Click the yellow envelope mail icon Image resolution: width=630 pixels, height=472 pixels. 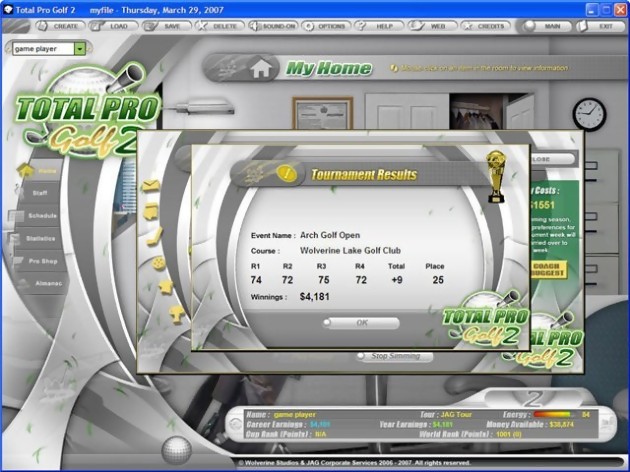pos(151,186)
